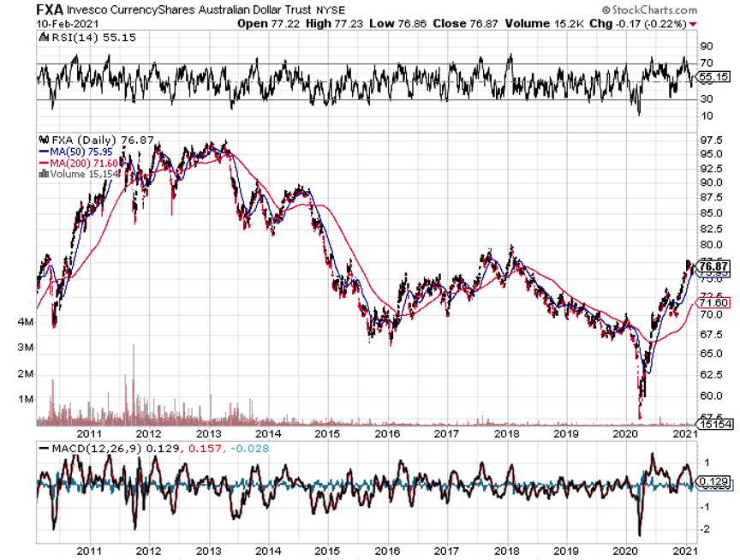
Task: Click the FXA (Daily) candlestick legend icon
Action: [x=44, y=140]
